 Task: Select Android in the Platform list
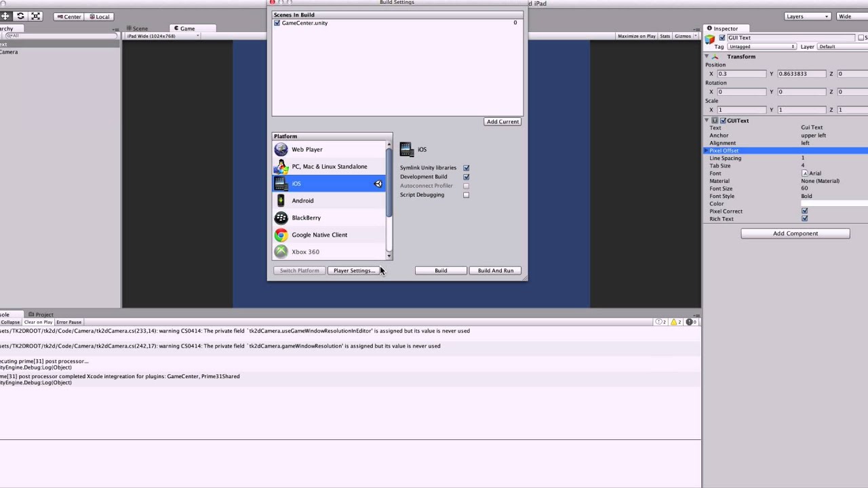[x=329, y=201]
